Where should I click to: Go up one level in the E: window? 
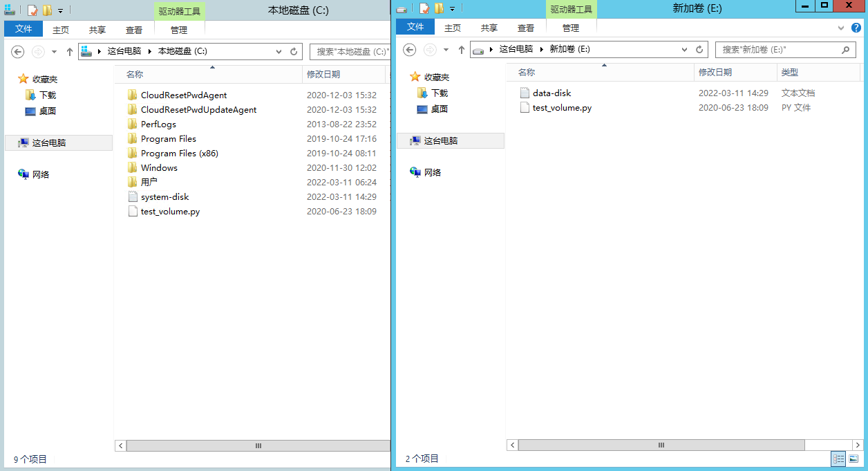tap(461, 50)
